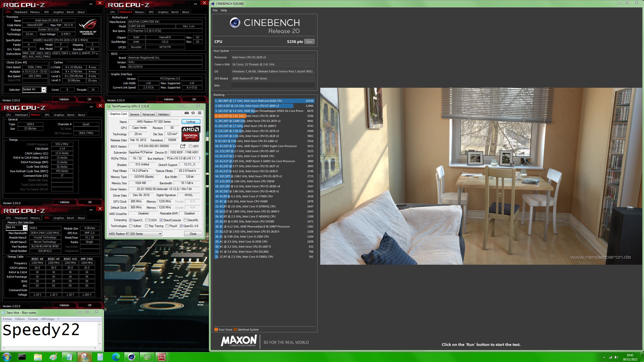Click the volume speaker tray icon
Screen dimensions: 644x362
point(616,357)
